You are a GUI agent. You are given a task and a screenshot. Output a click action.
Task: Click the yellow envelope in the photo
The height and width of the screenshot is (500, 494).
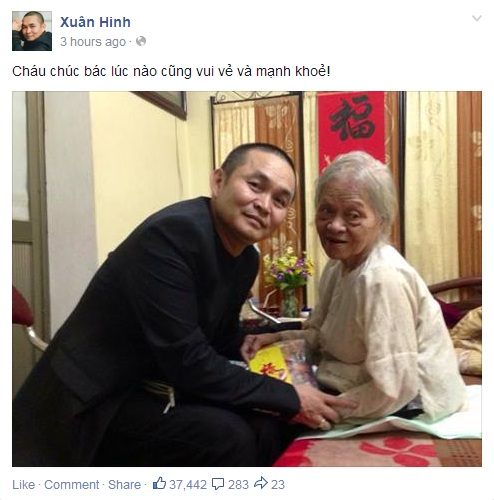pyautogui.click(x=269, y=364)
